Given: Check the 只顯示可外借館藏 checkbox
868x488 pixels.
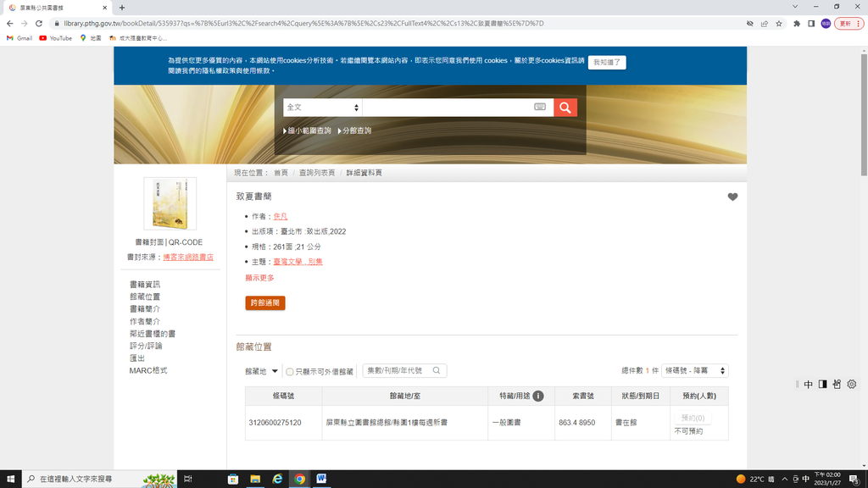Looking at the screenshot, I should [290, 372].
